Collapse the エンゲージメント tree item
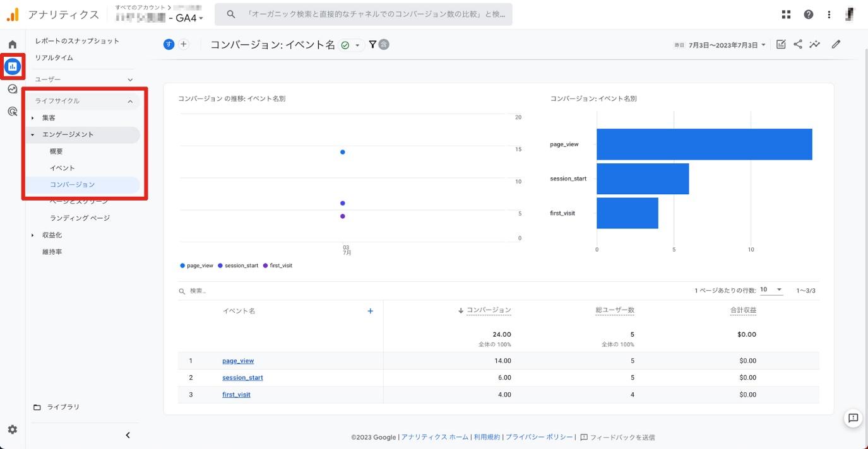This screenshot has height=449, width=868. [33, 135]
